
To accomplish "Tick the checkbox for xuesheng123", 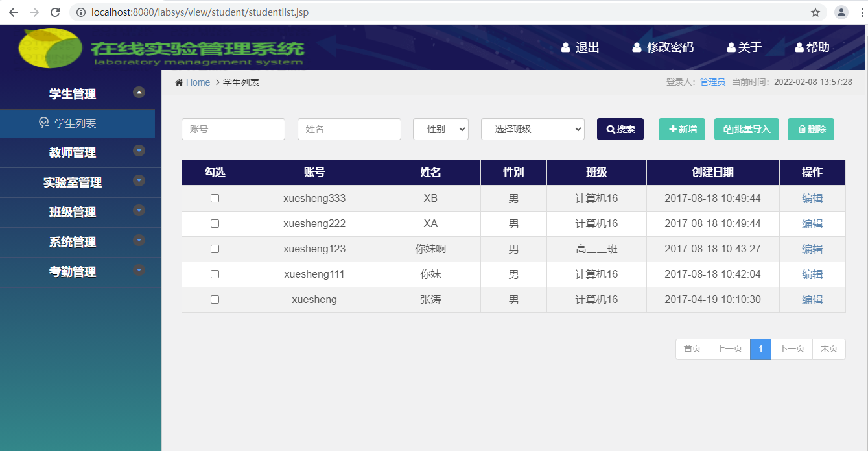I will (x=215, y=249).
